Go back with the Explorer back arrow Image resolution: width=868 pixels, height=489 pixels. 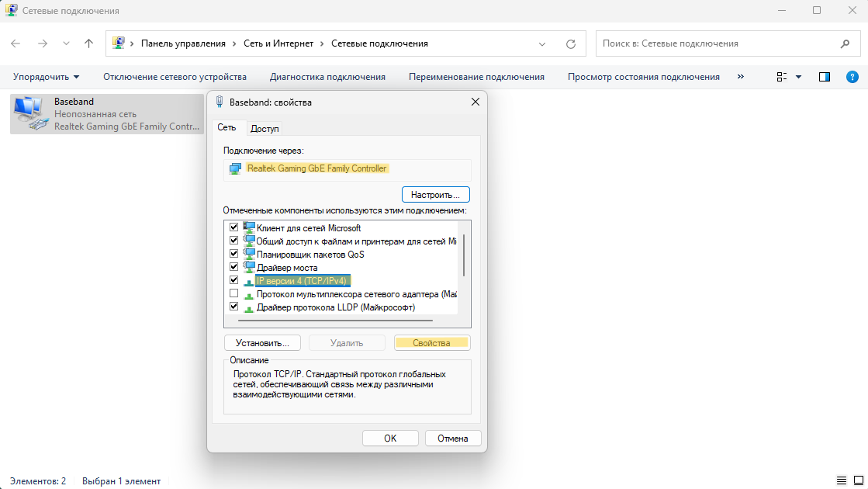(16, 43)
